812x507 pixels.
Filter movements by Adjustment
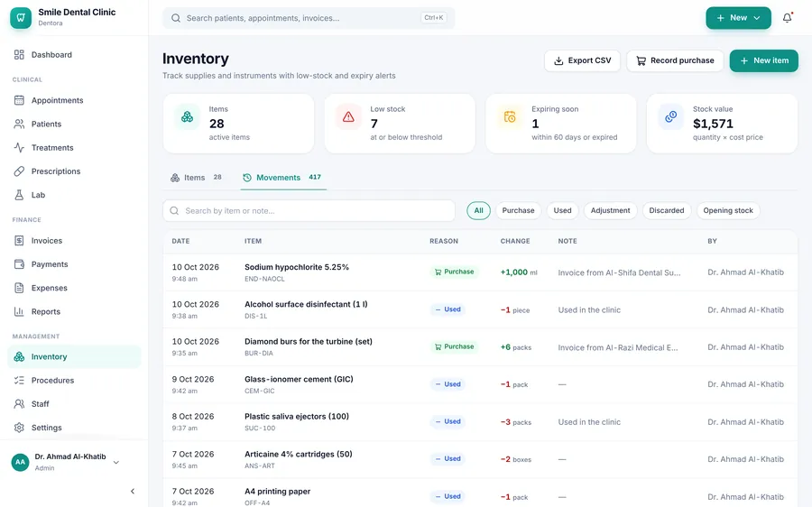tap(611, 211)
